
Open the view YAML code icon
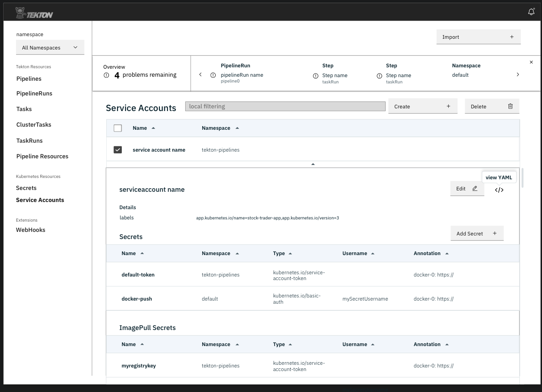tap(499, 189)
